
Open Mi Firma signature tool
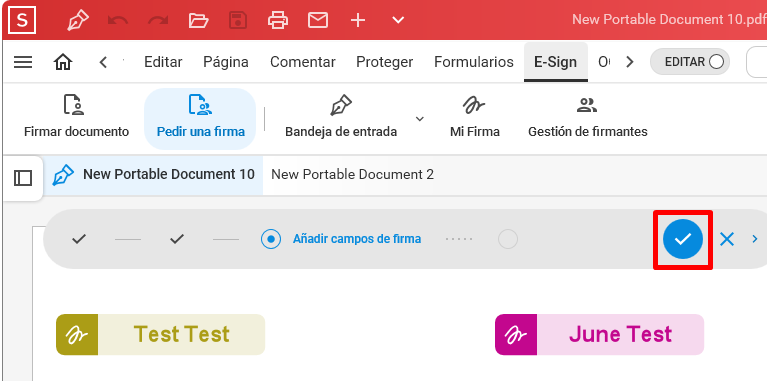(x=474, y=117)
